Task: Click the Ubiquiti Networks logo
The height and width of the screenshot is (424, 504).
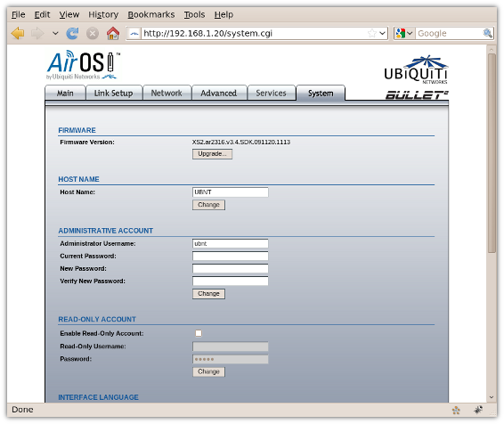Action: click(416, 69)
